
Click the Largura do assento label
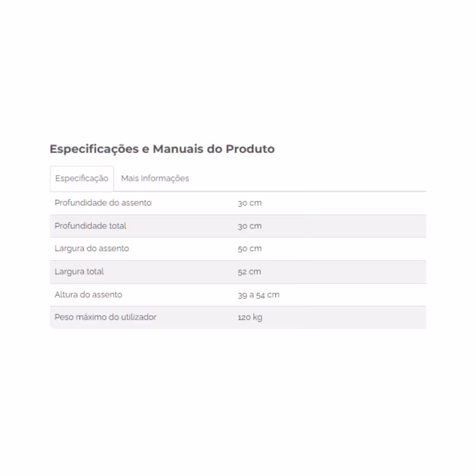click(x=92, y=249)
